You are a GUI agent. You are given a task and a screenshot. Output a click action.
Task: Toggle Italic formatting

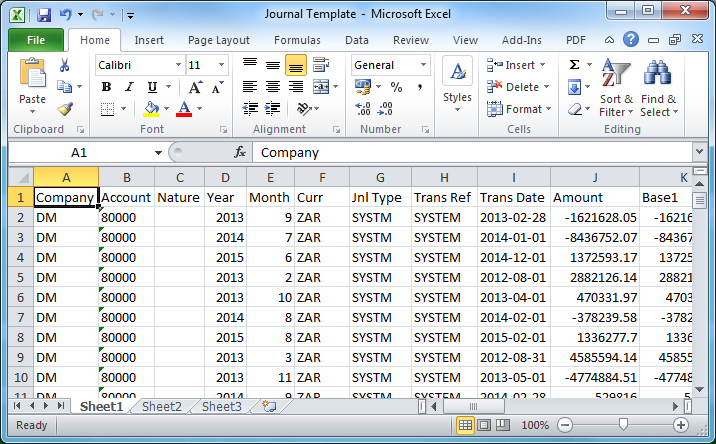(129, 87)
